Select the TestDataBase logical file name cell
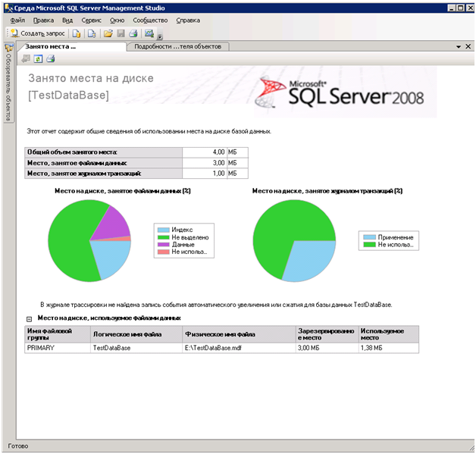The image size is (476, 454). (x=136, y=348)
